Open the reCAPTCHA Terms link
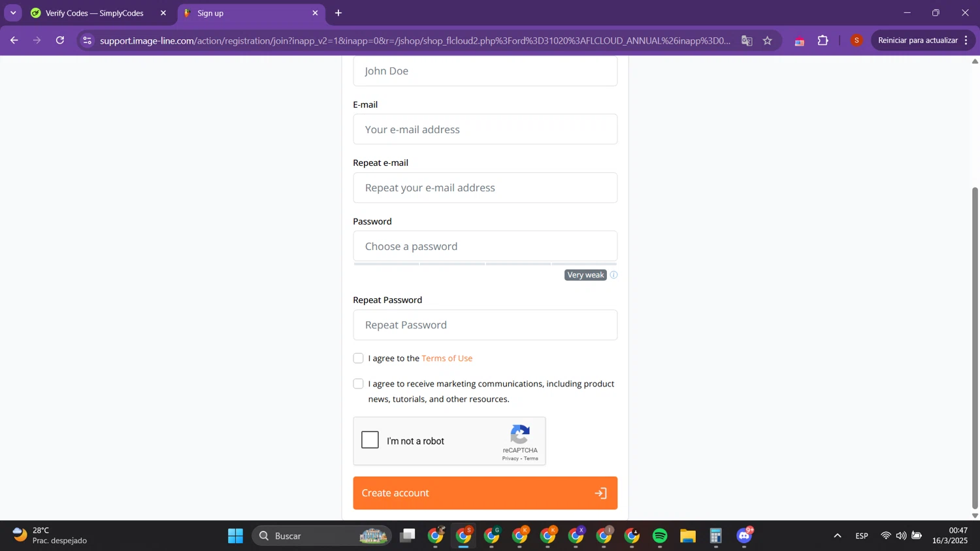Image resolution: width=980 pixels, height=551 pixels. coord(531,458)
